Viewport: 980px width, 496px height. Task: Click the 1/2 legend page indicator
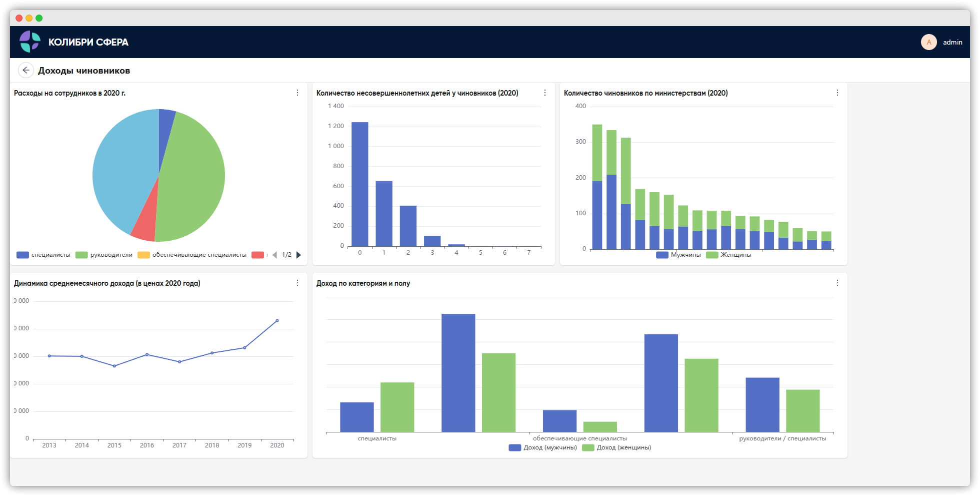286,255
